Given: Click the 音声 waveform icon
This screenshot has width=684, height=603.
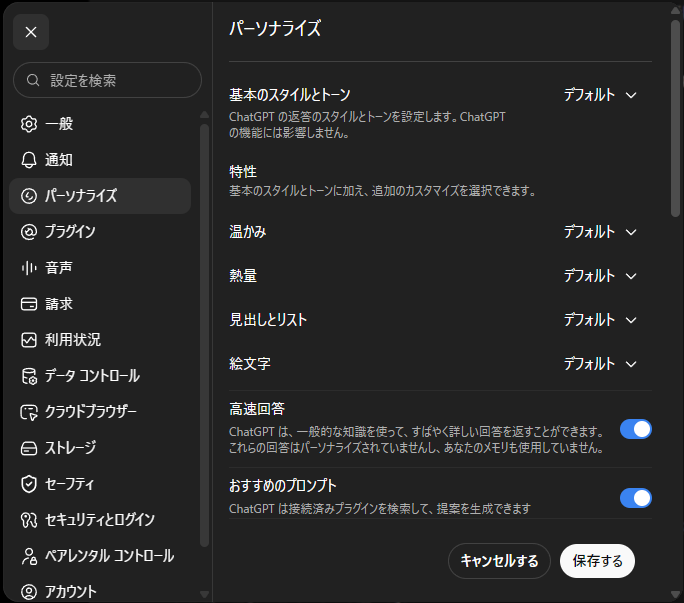Looking at the screenshot, I should point(29,268).
